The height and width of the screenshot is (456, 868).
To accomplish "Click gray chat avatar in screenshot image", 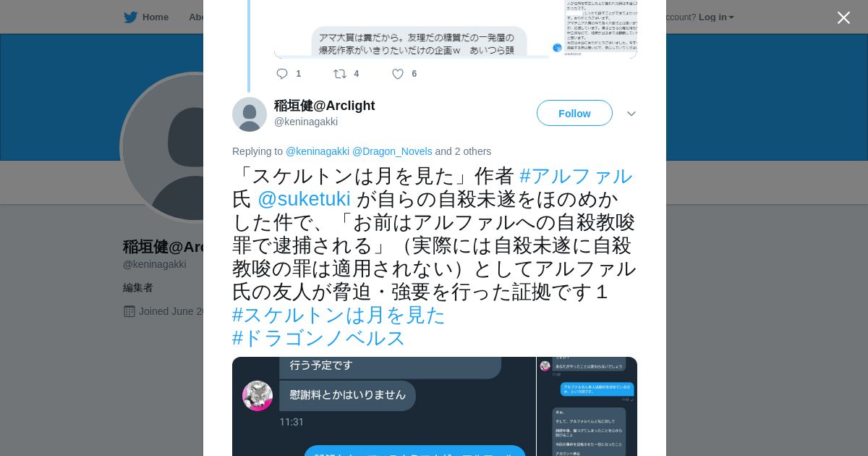I will click(258, 396).
